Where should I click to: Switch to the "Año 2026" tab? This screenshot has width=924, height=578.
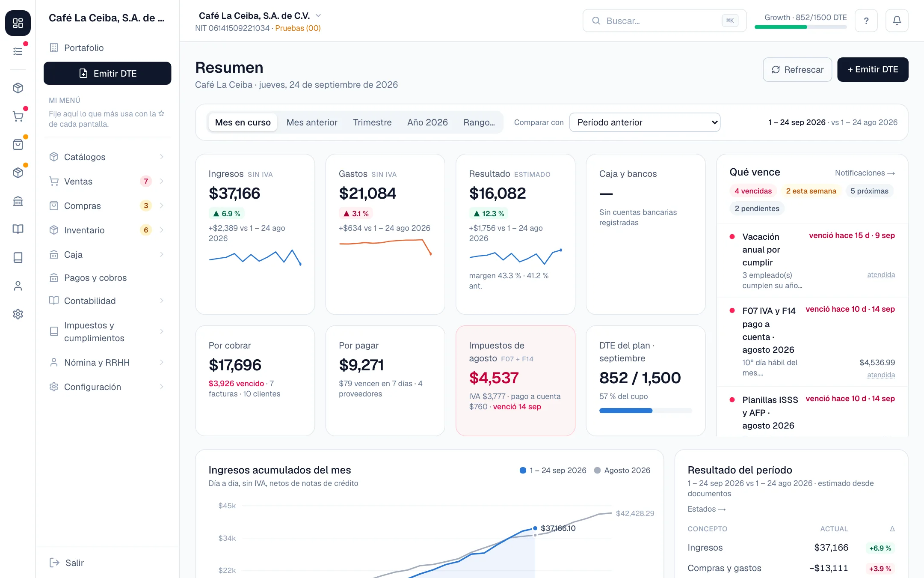pyautogui.click(x=427, y=122)
